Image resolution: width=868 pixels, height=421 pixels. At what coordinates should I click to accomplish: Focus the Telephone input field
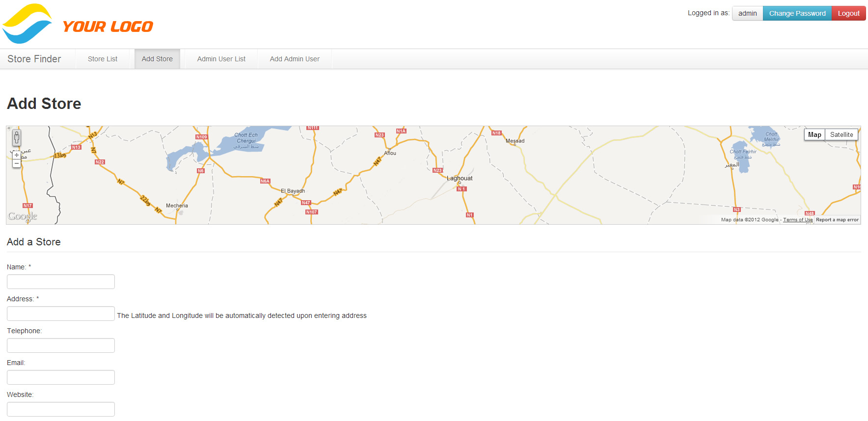[61, 345]
